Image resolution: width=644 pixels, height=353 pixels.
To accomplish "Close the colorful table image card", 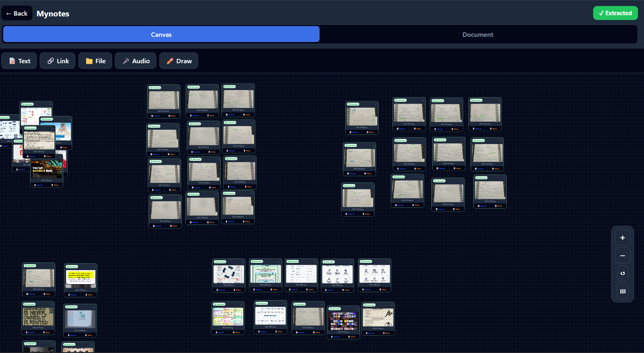I will point(241,304).
